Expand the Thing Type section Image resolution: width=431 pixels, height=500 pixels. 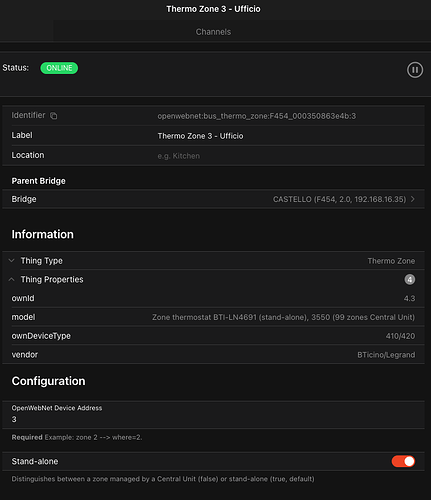(213, 261)
